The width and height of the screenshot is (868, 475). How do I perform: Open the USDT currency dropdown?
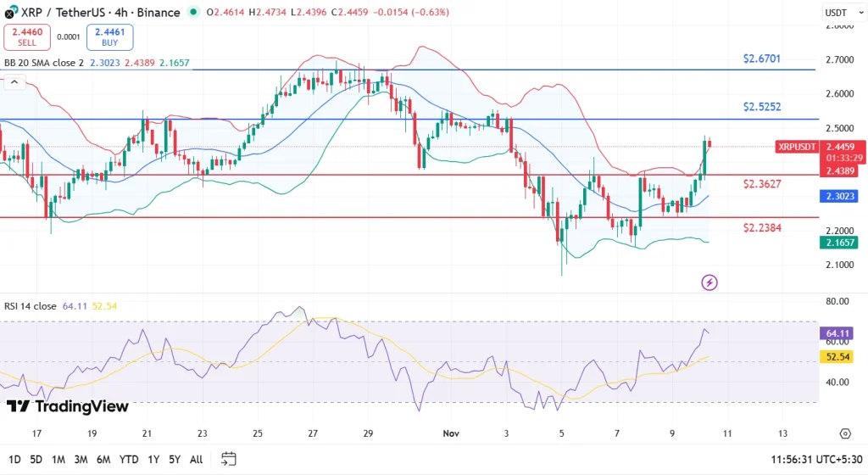[834, 13]
